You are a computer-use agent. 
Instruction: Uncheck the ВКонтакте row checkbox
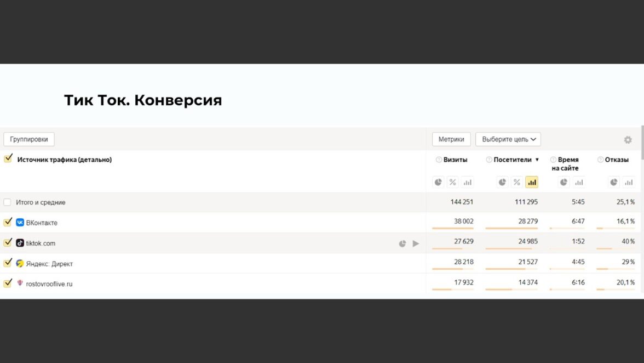pos(8,222)
